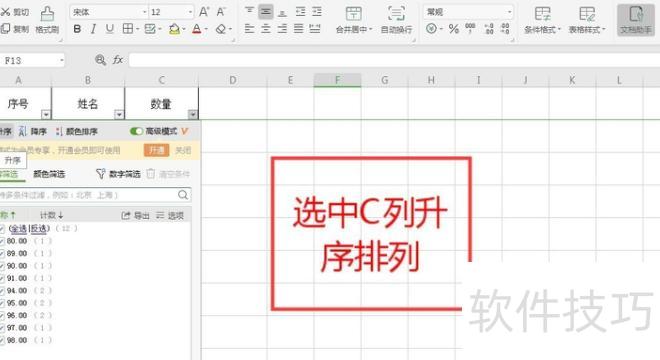
Task: Toggle Italic formatting
Action: [x=93, y=29]
